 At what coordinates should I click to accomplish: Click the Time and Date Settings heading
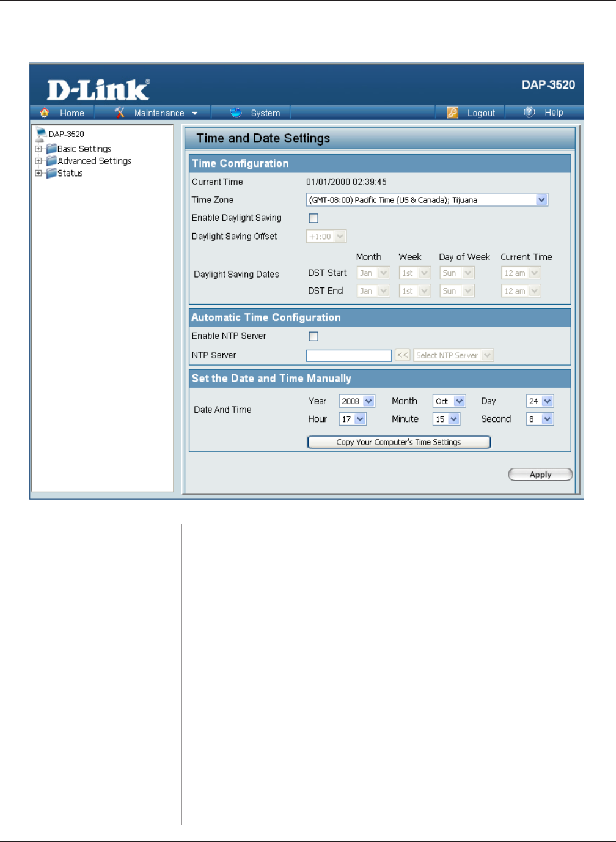click(x=263, y=138)
